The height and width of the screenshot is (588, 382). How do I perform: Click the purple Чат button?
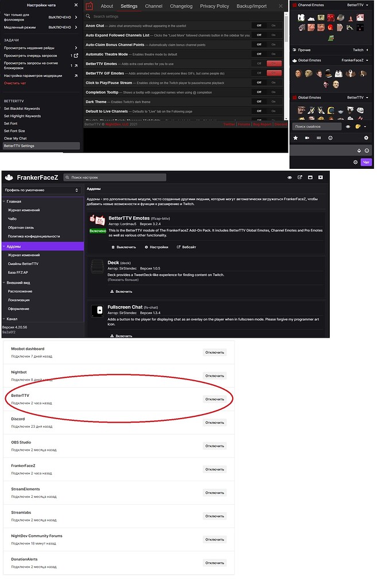pos(366,163)
